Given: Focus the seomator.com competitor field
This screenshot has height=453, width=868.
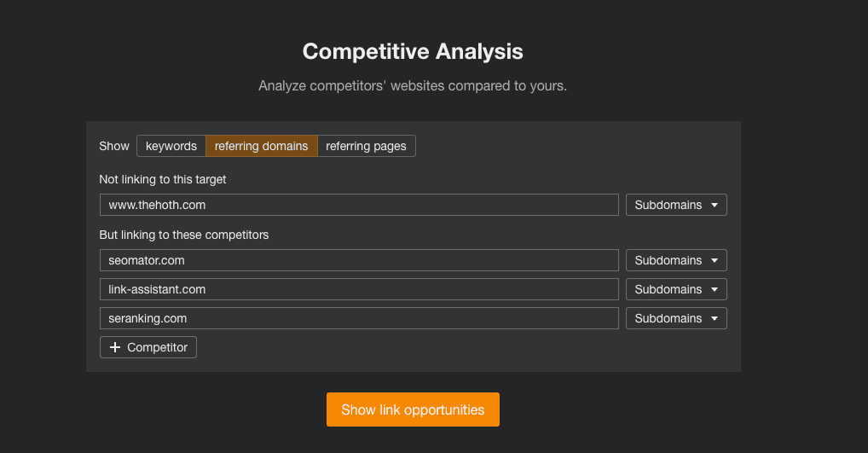Looking at the screenshot, I should click(x=359, y=260).
